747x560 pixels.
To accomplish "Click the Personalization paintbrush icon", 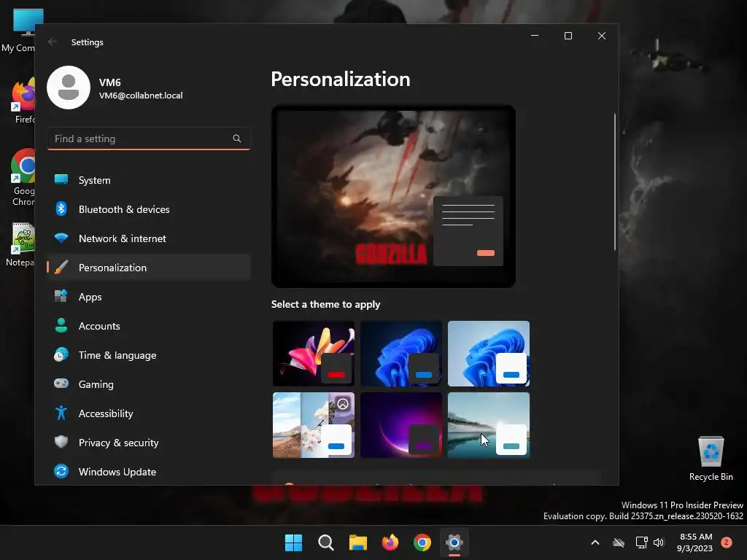I will [x=61, y=267].
